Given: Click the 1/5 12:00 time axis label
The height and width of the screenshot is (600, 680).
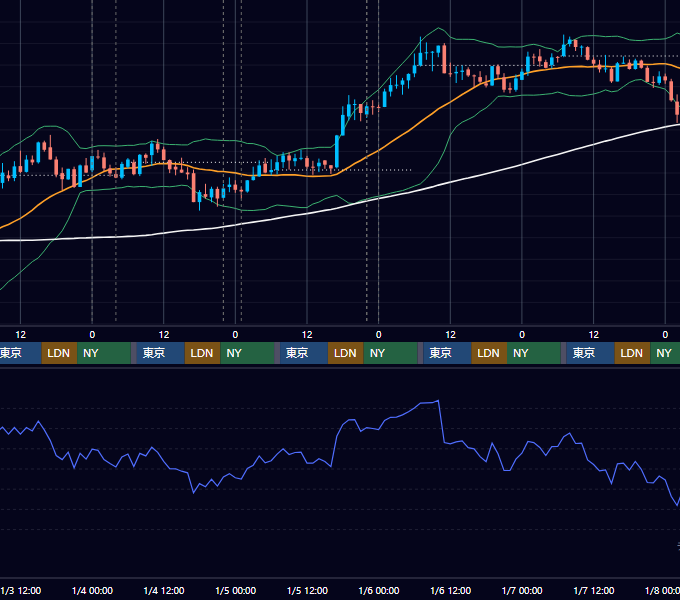Looking at the screenshot, I should point(307,590).
